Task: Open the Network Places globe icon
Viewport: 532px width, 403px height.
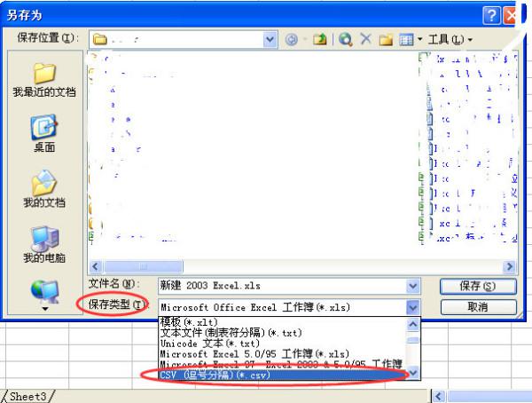Action: coord(45,292)
